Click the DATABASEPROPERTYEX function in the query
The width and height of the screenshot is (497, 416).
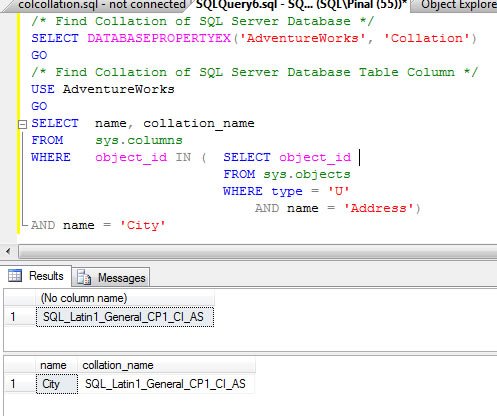159,38
